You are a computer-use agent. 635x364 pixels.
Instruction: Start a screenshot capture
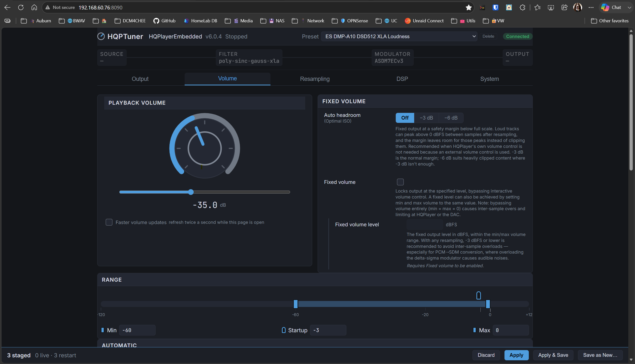click(x=551, y=7)
